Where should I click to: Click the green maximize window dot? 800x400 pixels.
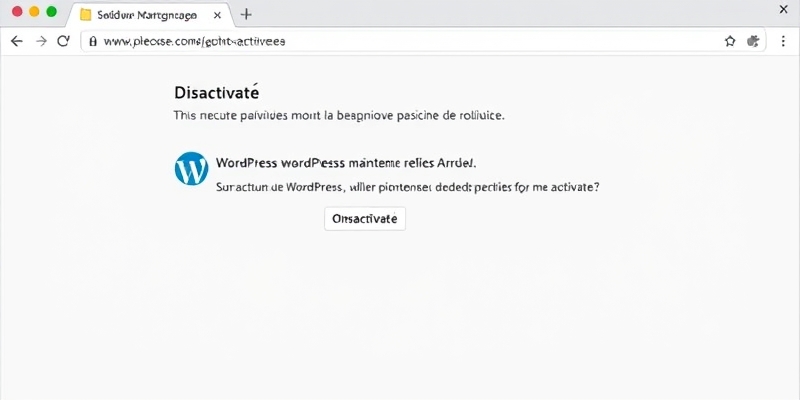[52, 12]
